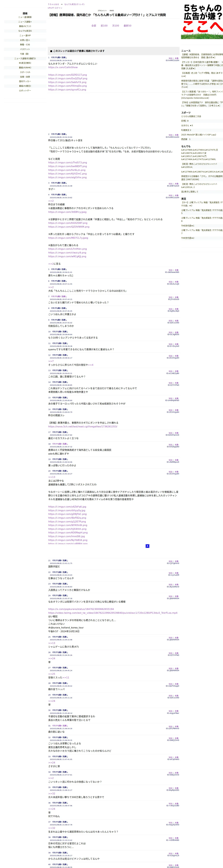Follow the >>11 anchor in post 27
223x868 pixels.
(x=66, y=678)
